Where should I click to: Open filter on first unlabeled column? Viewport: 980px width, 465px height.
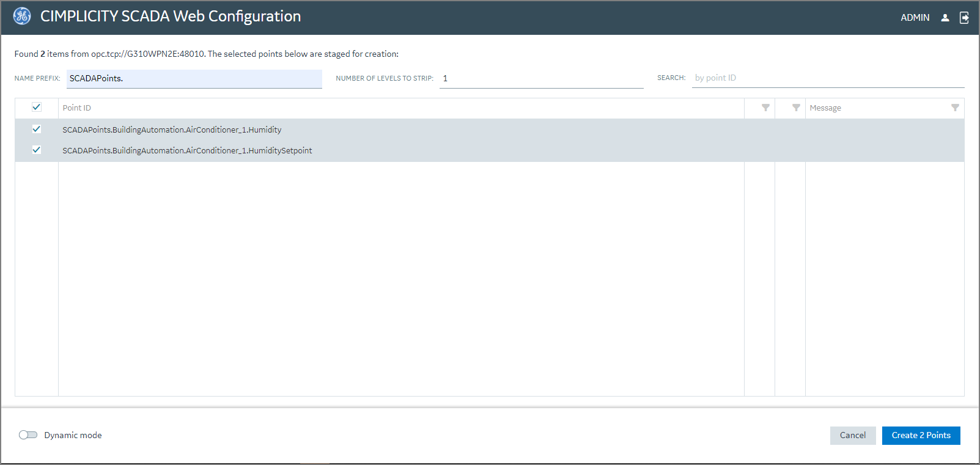[765, 108]
